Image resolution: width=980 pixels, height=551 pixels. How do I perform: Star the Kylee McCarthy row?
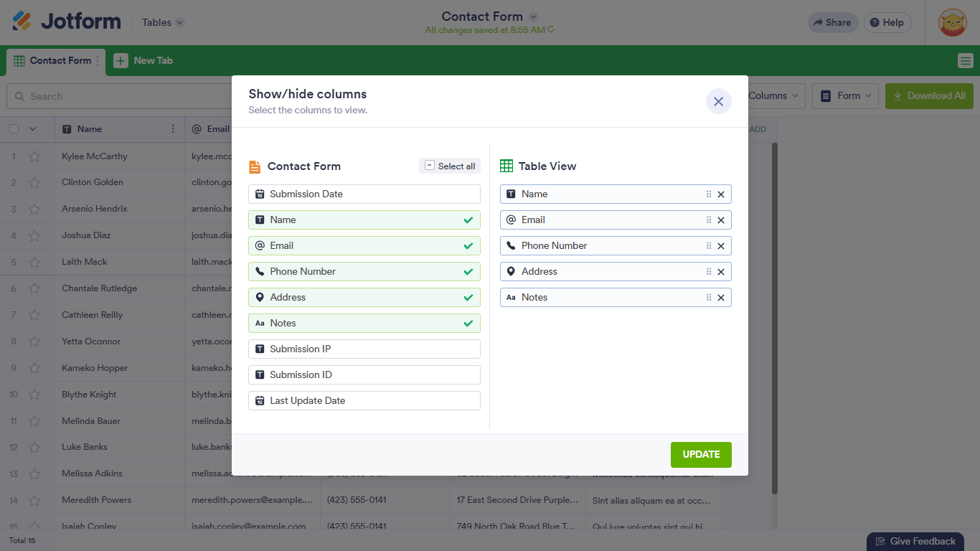[34, 156]
